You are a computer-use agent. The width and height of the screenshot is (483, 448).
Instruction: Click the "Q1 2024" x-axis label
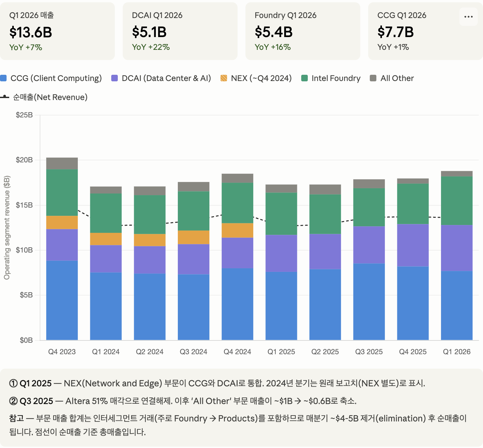pyautogui.click(x=106, y=352)
